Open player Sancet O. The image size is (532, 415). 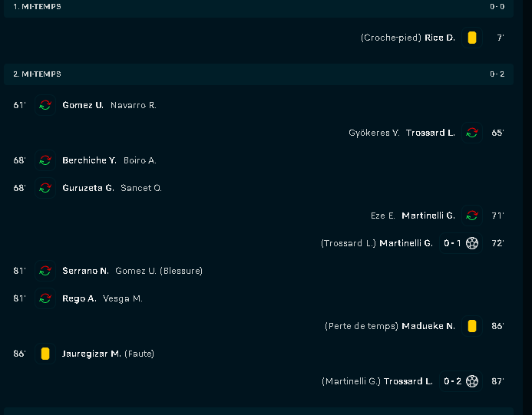pos(141,188)
